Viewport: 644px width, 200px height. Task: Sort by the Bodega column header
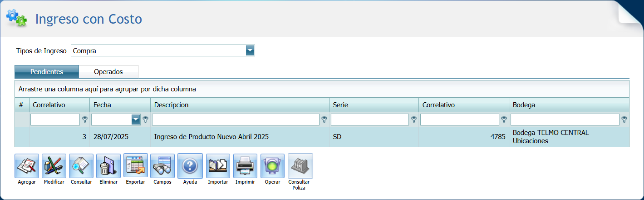pos(524,105)
